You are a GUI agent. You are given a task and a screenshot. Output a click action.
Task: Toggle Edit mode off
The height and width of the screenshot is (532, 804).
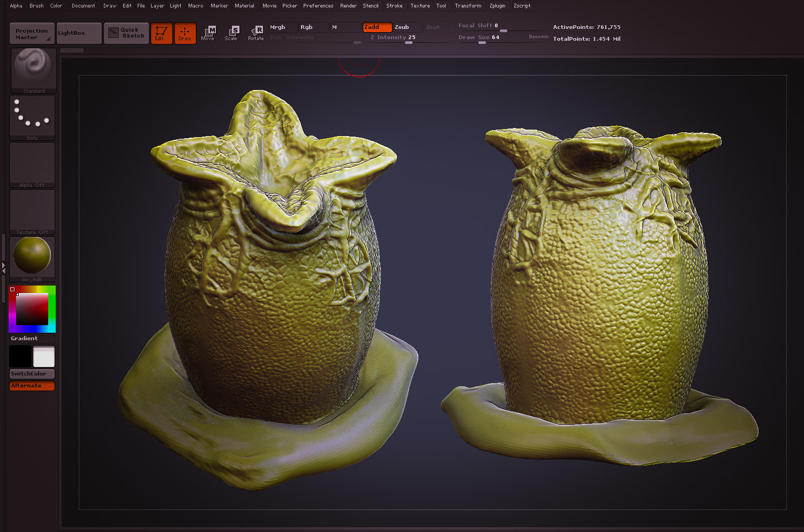pyautogui.click(x=161, y=33)
